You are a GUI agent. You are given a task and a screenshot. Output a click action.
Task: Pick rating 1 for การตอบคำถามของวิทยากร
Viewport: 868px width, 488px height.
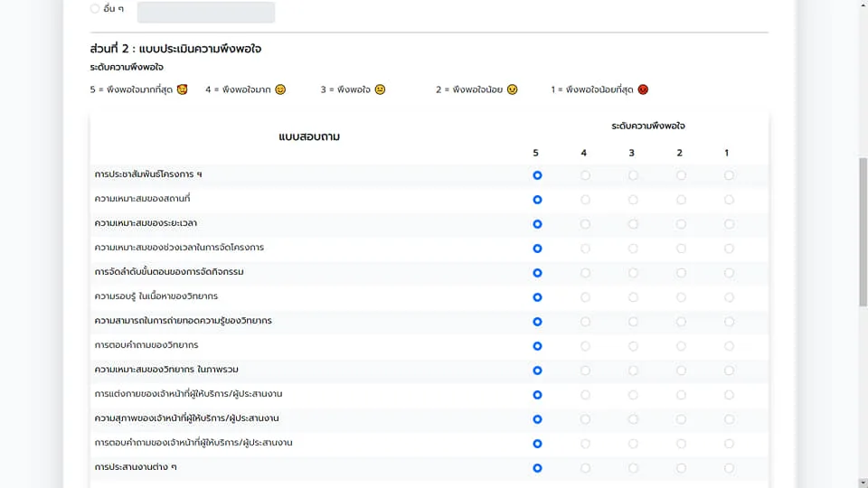pyautogui.click(x=729, y=346)
